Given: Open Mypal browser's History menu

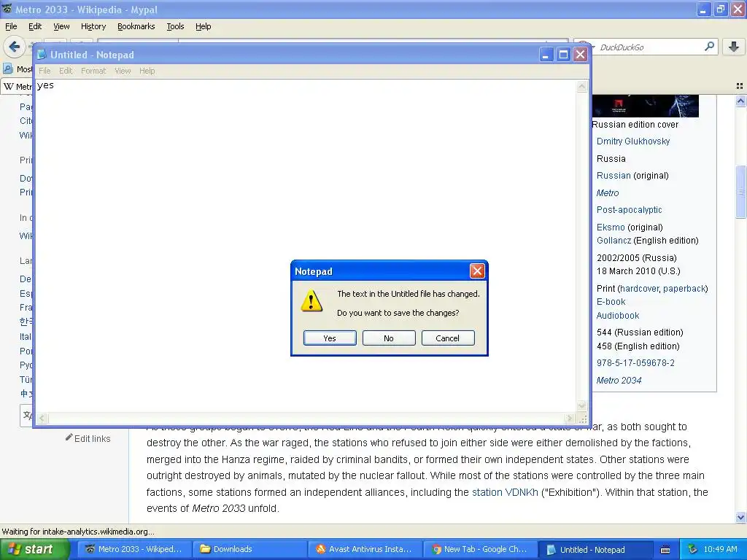Looking at the screenshot, I should pos(93,26).
